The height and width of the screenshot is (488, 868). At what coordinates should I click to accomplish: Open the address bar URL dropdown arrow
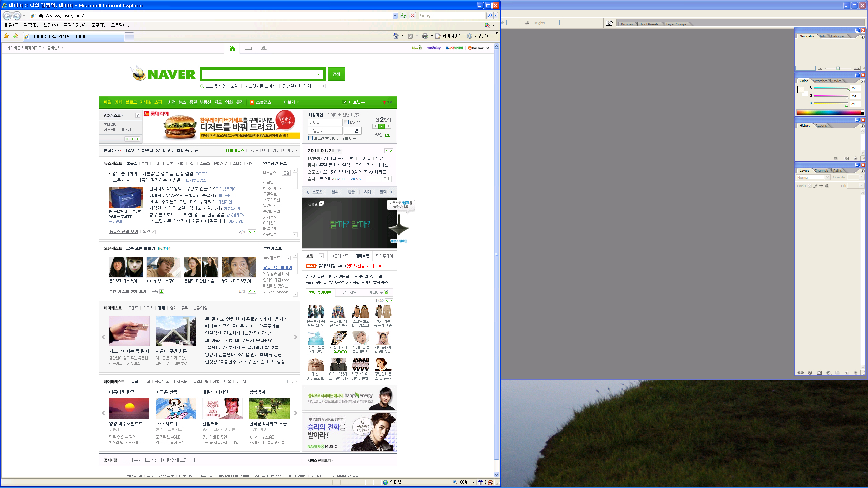click(395, 16)
